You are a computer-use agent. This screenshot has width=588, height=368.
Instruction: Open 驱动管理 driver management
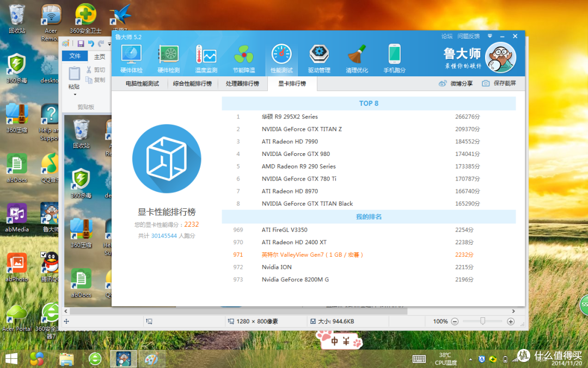(x=319, y=58)
